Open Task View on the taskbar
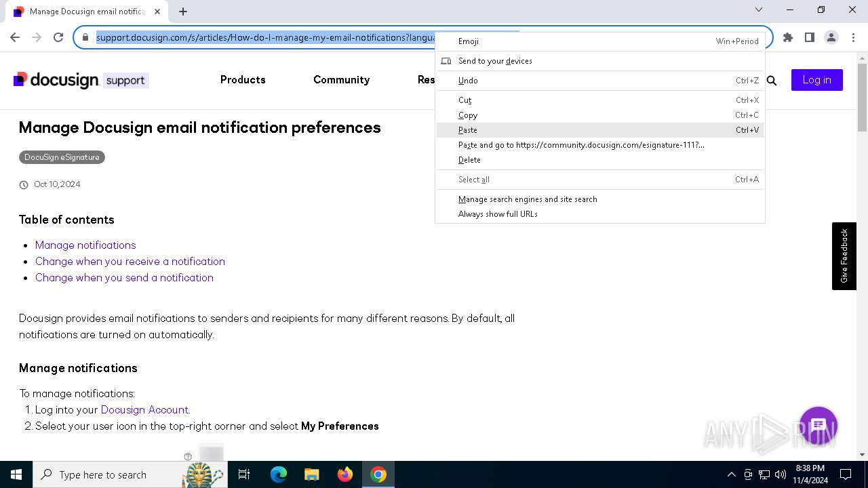The width and height of the screenshot is (868, 488). click(245, 474)
